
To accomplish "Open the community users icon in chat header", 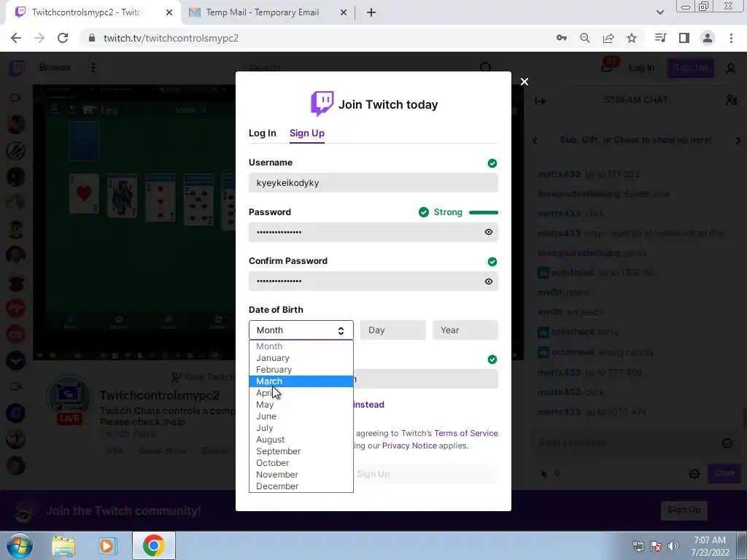I will [x=731, y=100].
